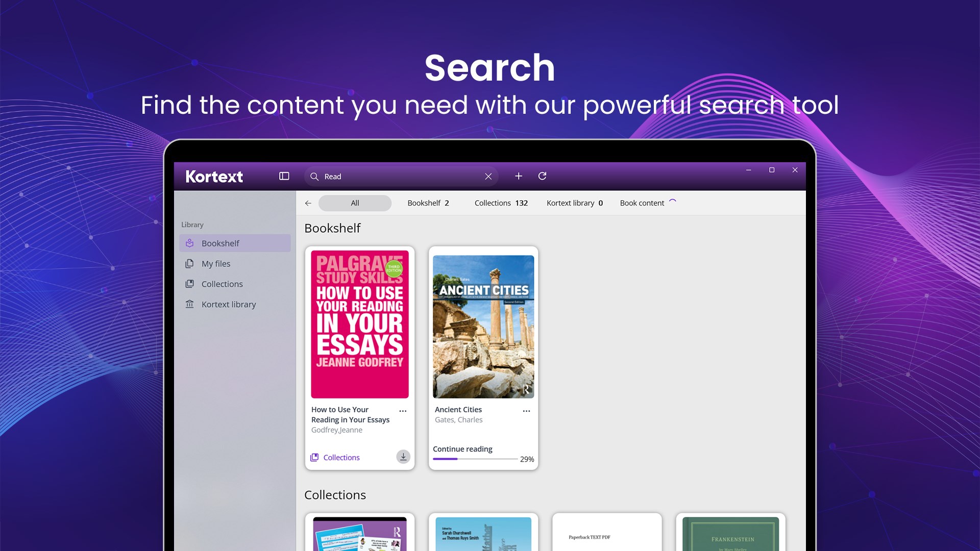Clear the search field with the X icon
Screen dimensions: 980x551
tap(488, 176)
